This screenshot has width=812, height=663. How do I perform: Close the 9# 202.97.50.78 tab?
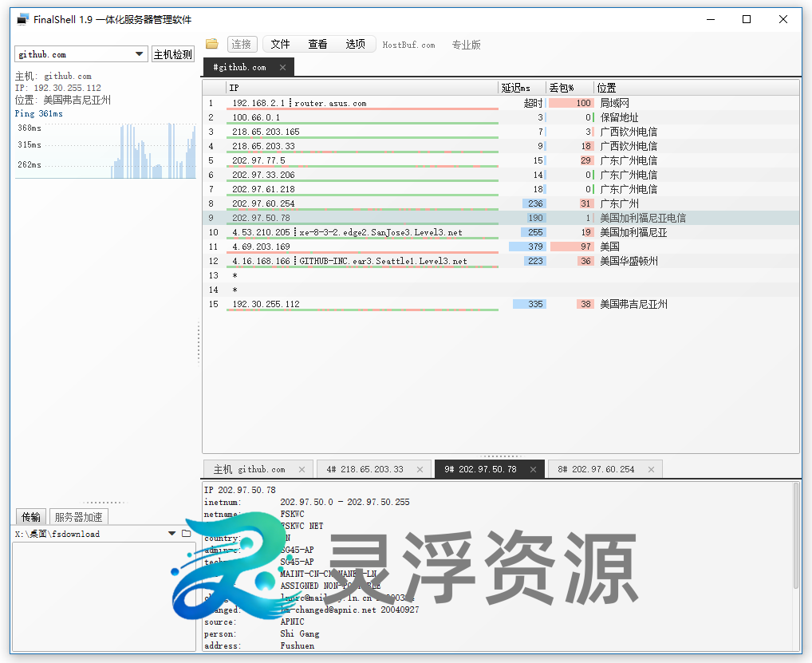tap(533, 469)
